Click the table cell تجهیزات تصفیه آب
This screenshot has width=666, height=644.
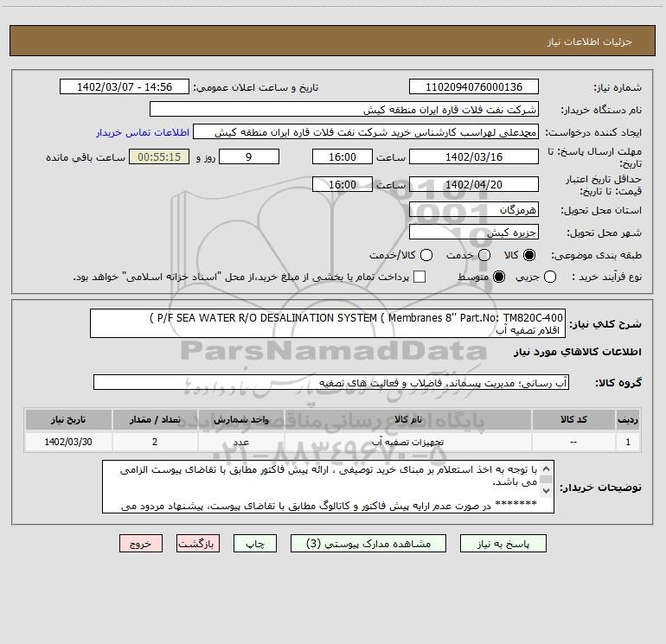[x=407, y=442]
